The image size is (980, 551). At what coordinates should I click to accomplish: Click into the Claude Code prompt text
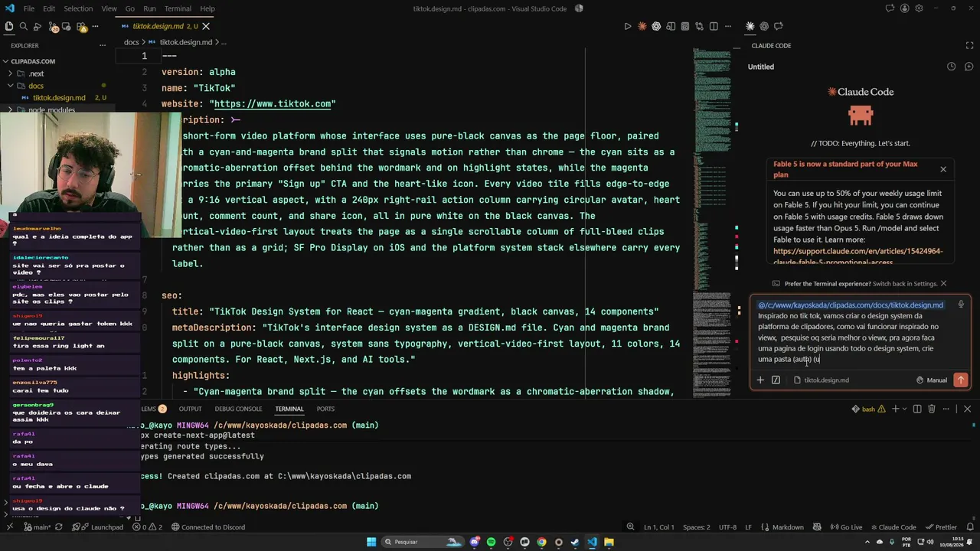click(x=850, y=332)
